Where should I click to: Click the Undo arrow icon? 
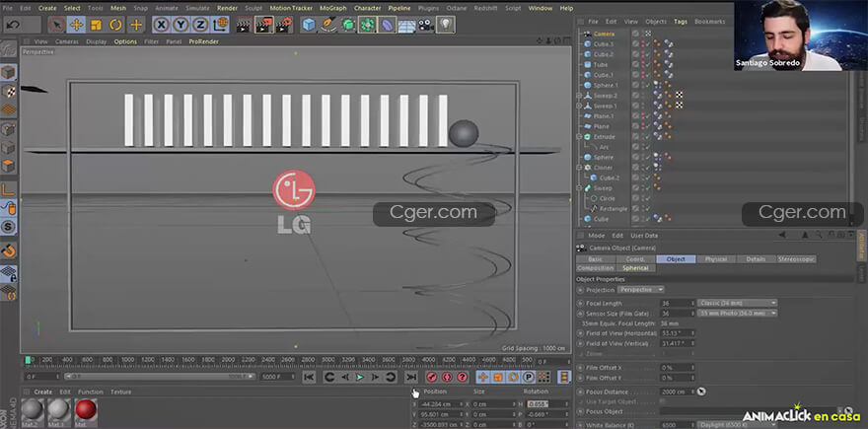13,25
